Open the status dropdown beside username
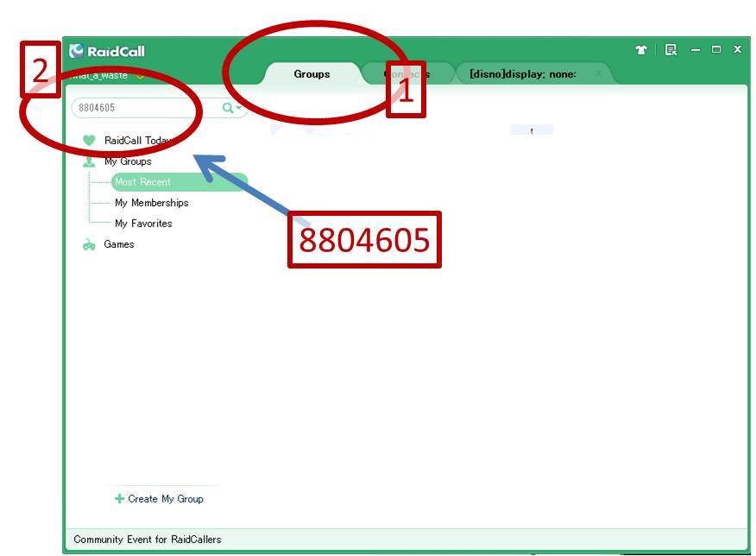The image size is (756, 556). pyautogui.click(x=140, y=76)
